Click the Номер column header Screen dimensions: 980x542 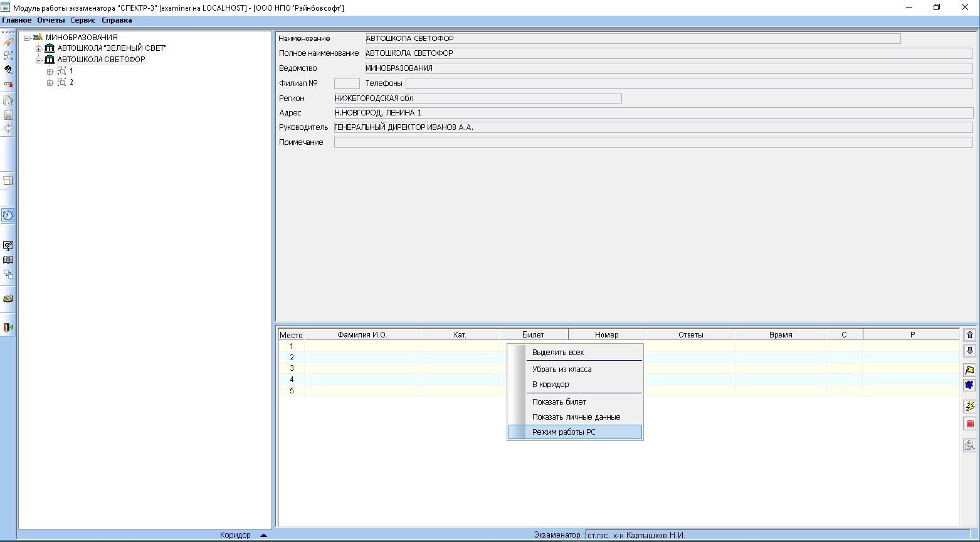pyautogui.click(x=607, y=335)
